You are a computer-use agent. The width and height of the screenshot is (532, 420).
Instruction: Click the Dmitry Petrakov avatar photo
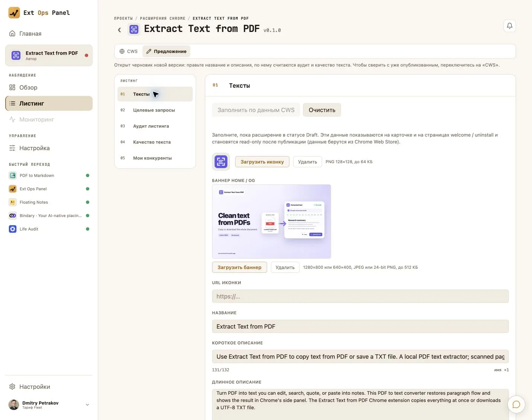click(14, 405)
